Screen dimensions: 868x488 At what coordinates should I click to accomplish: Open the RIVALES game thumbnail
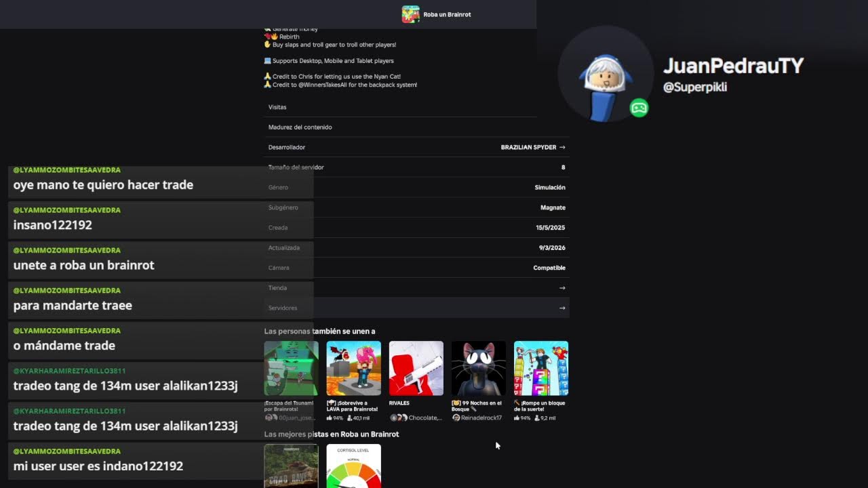pyautogui.click(x=416, y=368)
